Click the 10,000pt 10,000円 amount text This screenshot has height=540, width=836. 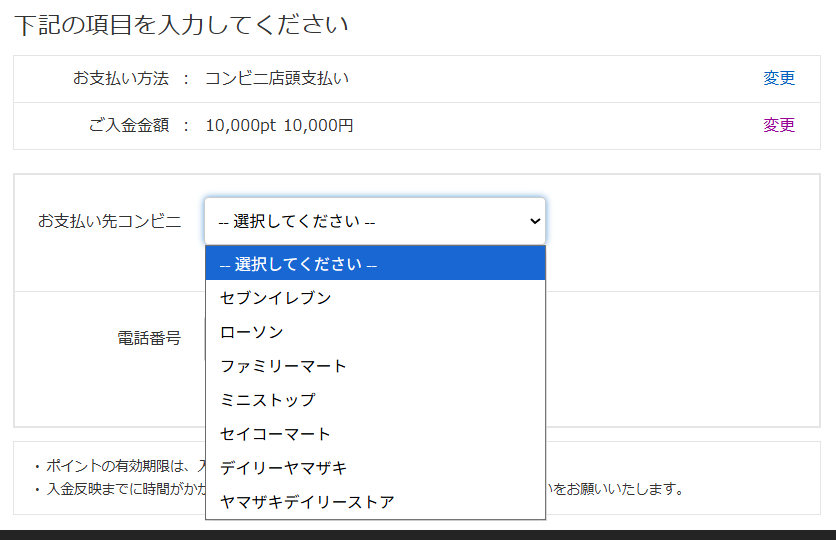[279, 125]
